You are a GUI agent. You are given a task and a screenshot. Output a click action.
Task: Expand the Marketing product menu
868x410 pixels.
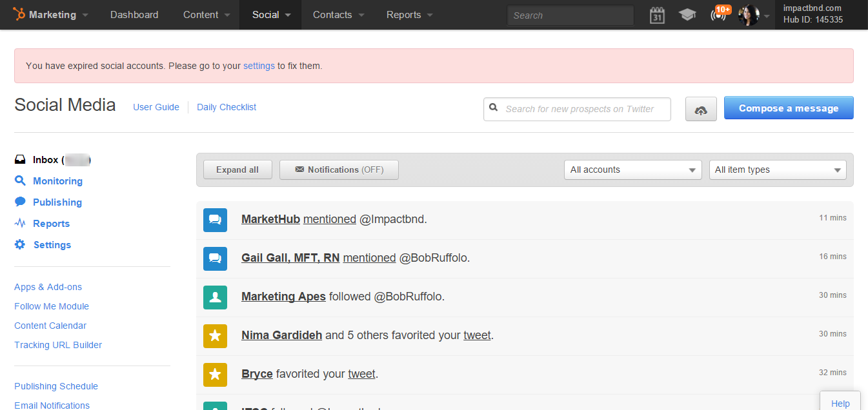[51, 14]
